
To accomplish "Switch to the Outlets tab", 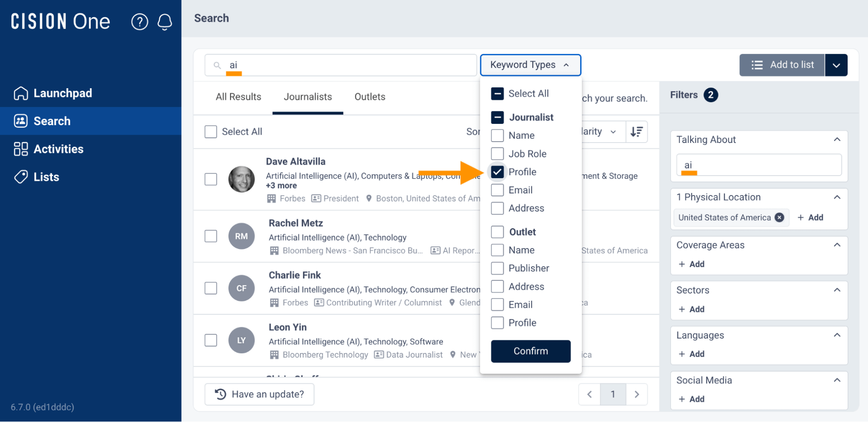I will (370, 96).
